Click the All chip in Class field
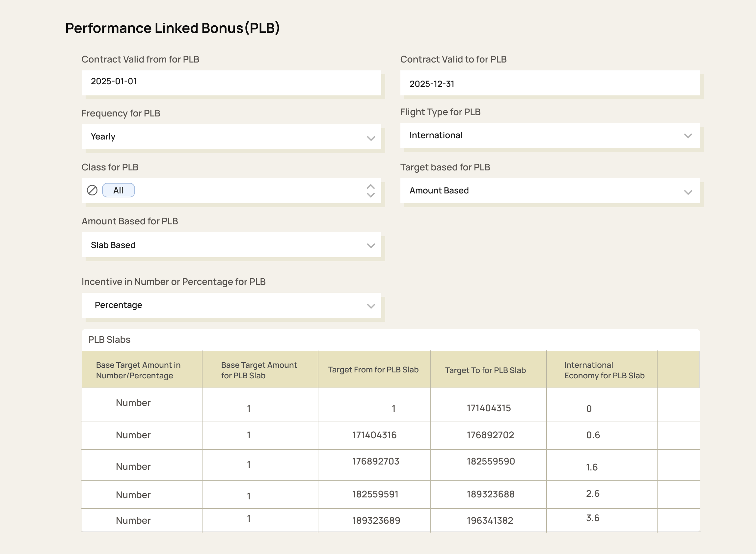 tap(118, 190)
